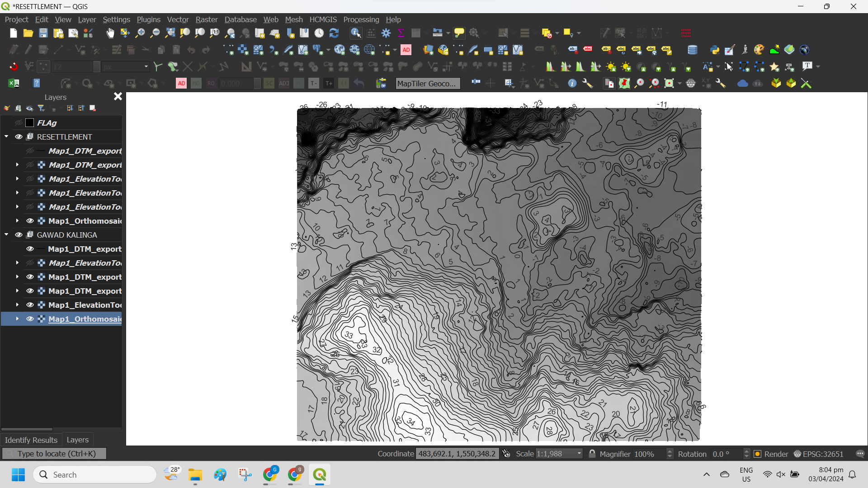Click the Refresh map icon
This screenshot has width=868, height=488.
coord(334,33)
